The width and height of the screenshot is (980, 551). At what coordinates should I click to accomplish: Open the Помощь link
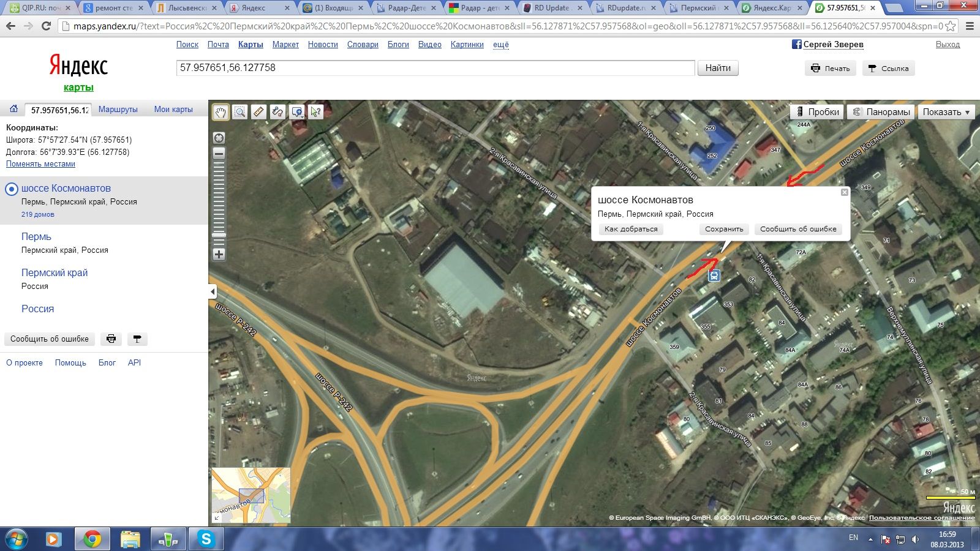70,363
